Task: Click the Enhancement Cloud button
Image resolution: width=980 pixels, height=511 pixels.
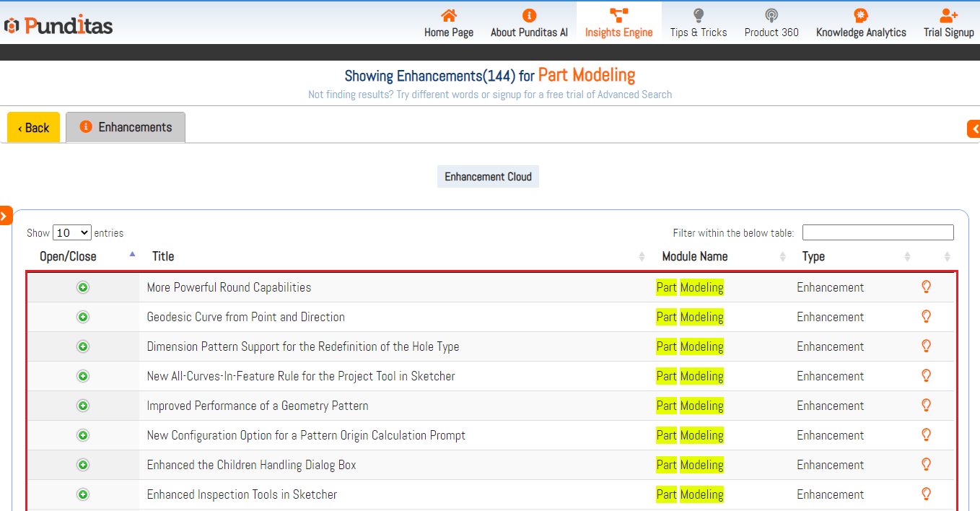Action: pyautogui.click(x=488, y=177)
